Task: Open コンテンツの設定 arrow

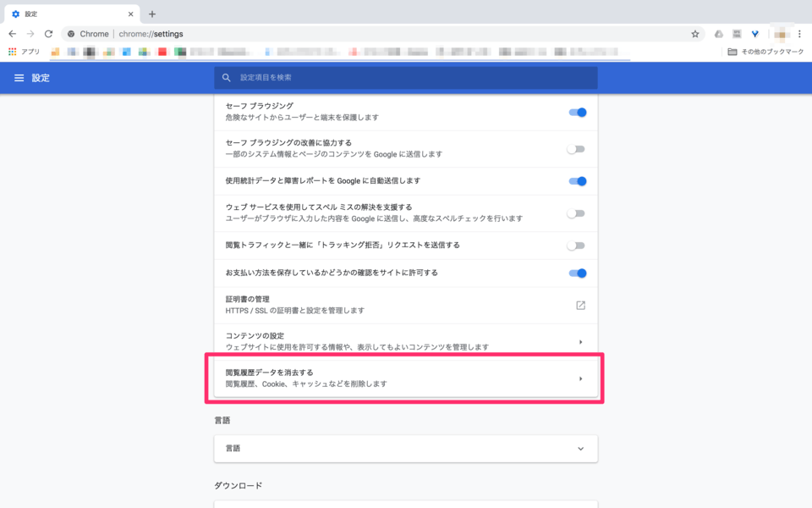Action: (x=580, y=342)
